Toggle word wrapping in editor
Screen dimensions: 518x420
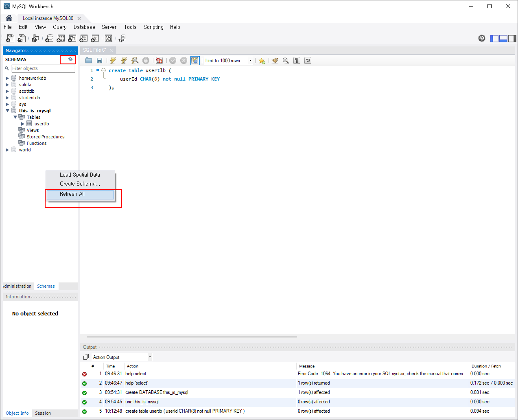pyautogui.click(x=308, y=61)
